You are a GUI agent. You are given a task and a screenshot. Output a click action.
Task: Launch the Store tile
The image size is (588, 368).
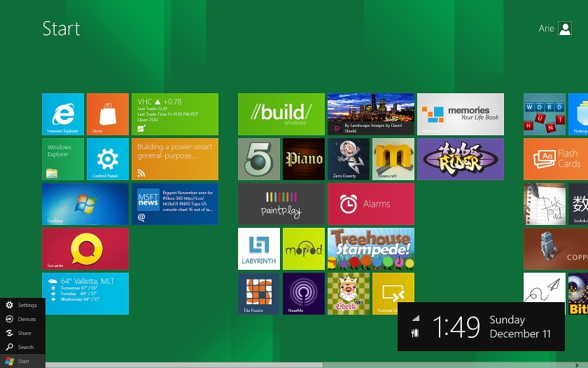[x=108, y=114]
